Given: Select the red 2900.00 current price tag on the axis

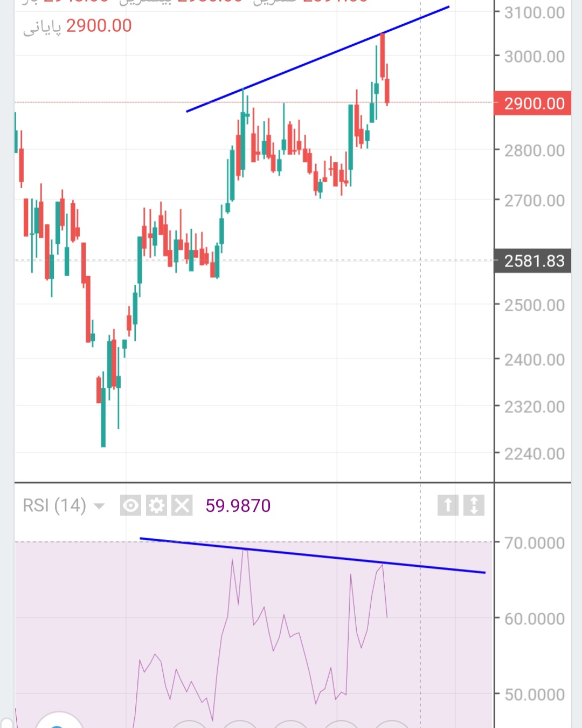Looking at the screenshot, I should click(x=532, y=103).
